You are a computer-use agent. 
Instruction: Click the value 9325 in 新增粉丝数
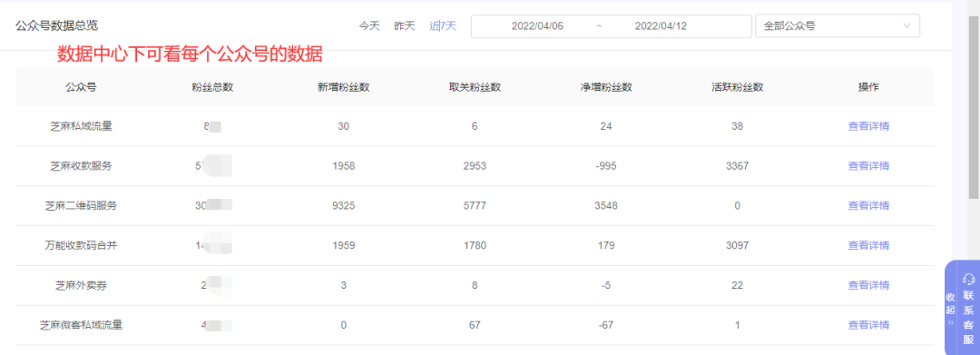(x=344, y=205)
